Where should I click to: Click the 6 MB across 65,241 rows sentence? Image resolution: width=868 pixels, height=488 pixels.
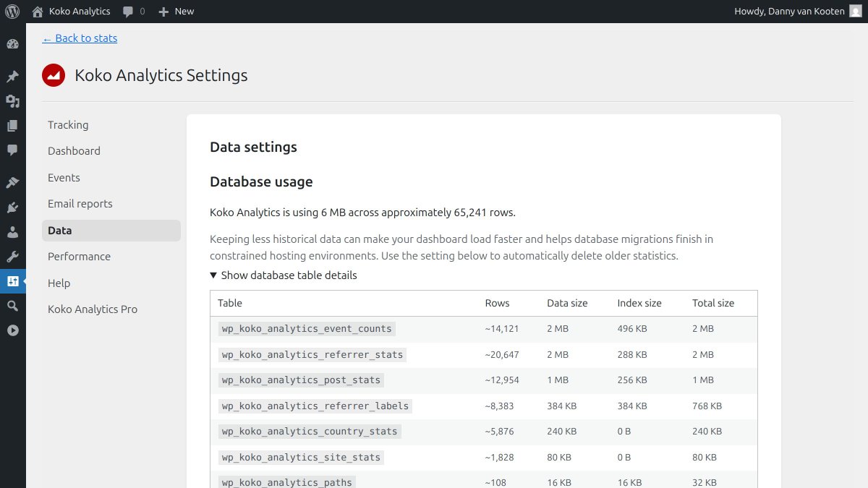click(x=362, y=213)
